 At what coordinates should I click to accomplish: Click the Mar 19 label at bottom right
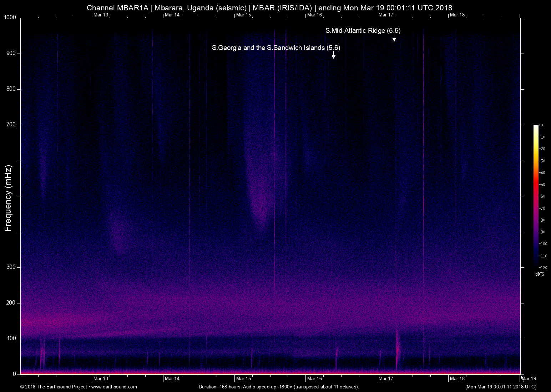[x=529, y=378]
